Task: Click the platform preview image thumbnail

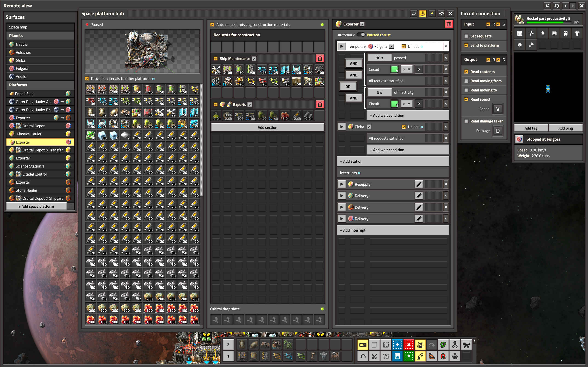Action: pyautogui.click(x=142, y=51)
